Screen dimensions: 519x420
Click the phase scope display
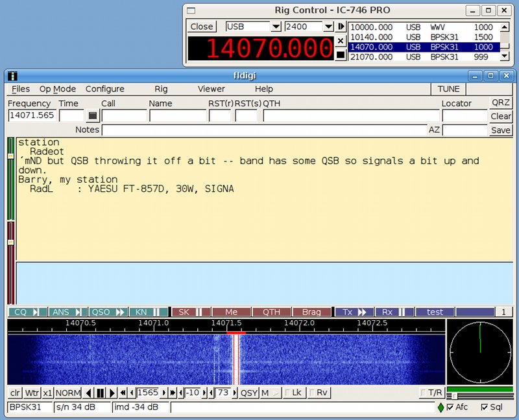[x=480, y=352]
